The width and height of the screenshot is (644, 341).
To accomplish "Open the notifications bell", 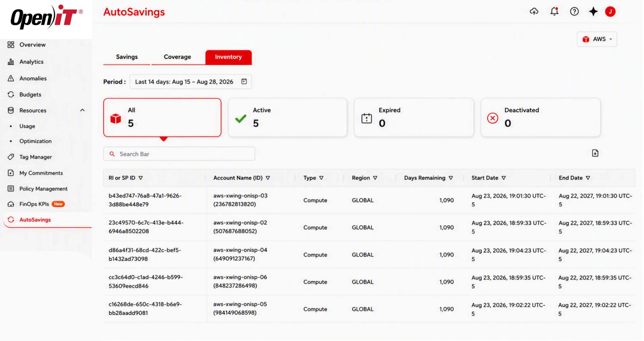I will (554, 11).
